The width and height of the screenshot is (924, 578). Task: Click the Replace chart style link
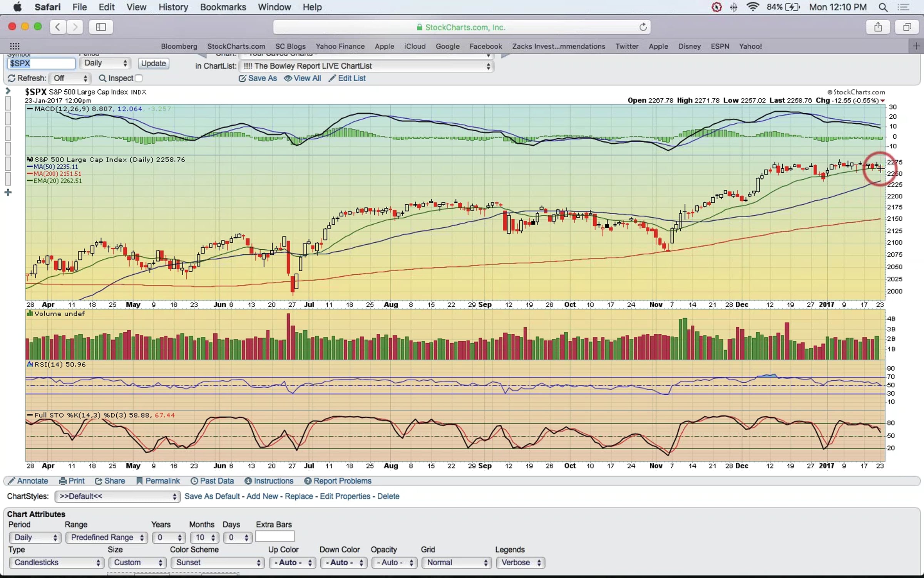click(299, 496)
